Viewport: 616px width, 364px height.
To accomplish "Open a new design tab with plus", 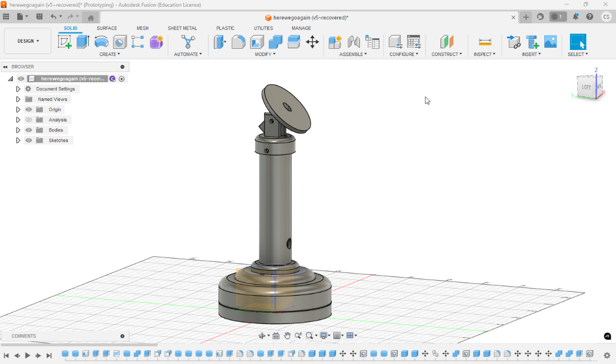I will pyautogui.click(x=525, y=17).
